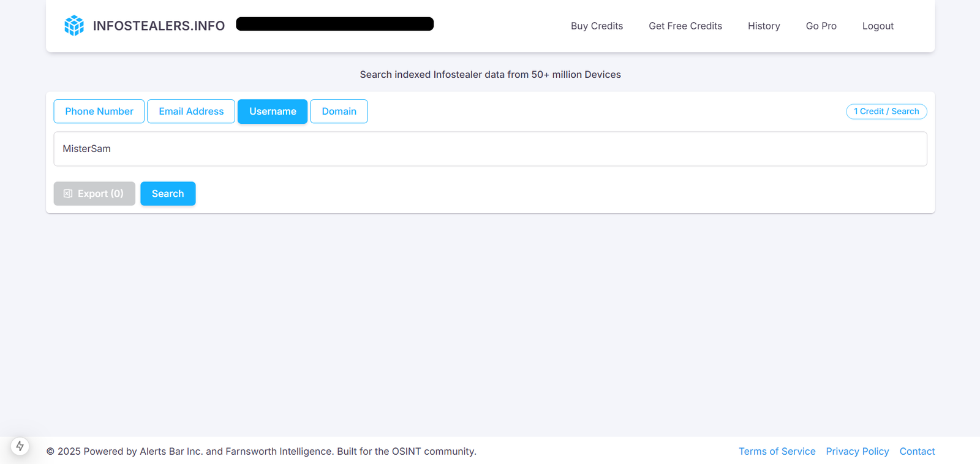View search History
The width and height of the screenshot is (980, 464).
764,26
